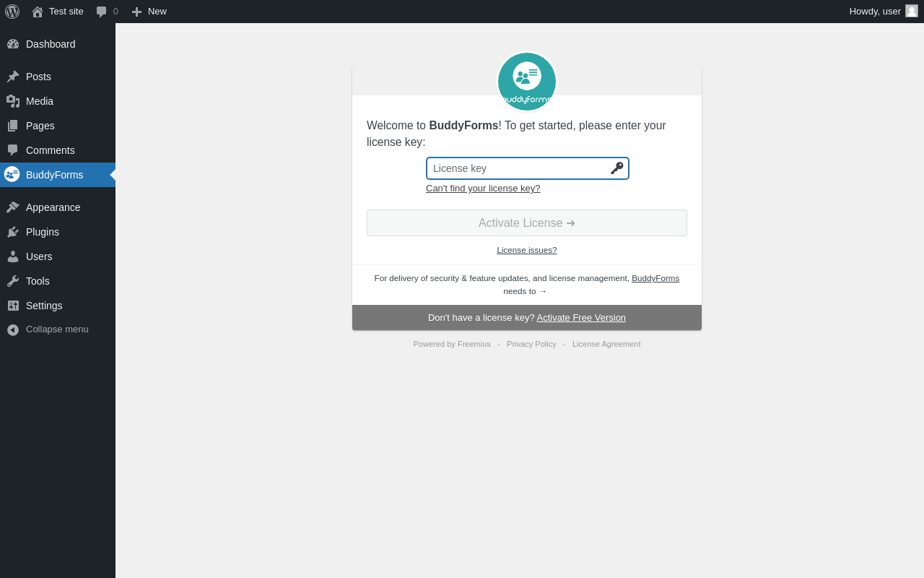Click the Tools wrench icon

coord(13,281)
